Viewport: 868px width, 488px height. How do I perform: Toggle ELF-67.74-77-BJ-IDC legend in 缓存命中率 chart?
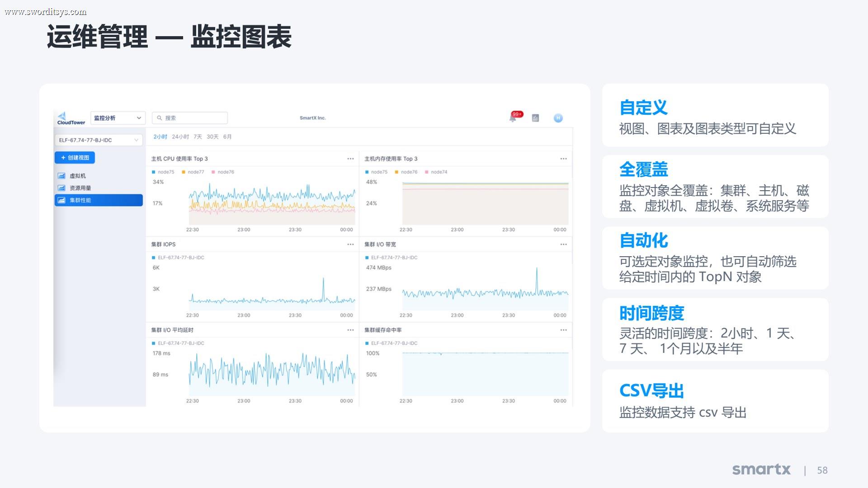392,343
